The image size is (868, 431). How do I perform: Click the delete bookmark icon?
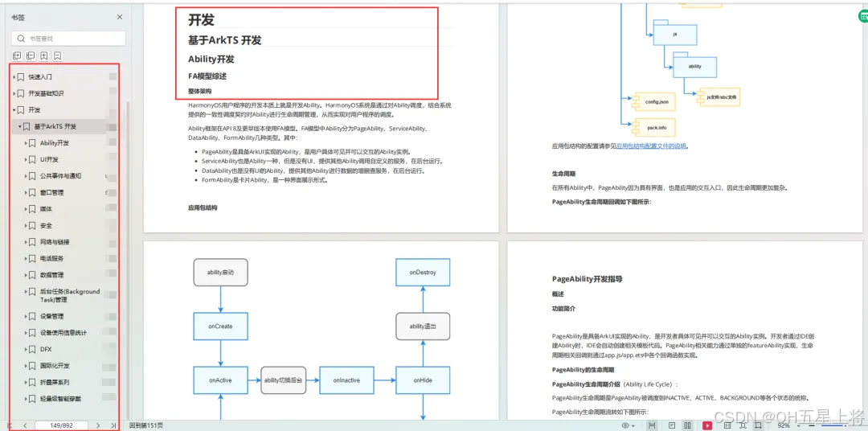point(58,55)
